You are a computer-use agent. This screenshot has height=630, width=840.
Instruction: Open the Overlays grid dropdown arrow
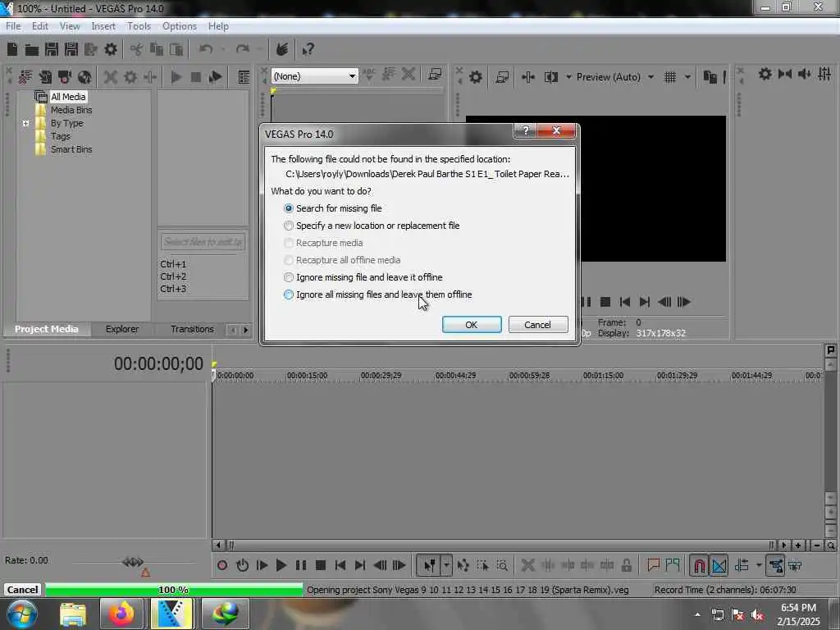pyautogui.click(x=687, y=77)
